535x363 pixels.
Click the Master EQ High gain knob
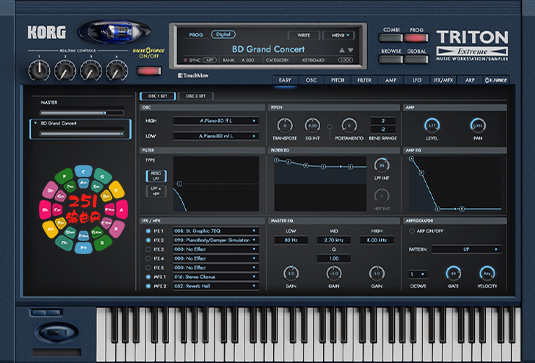377,274
